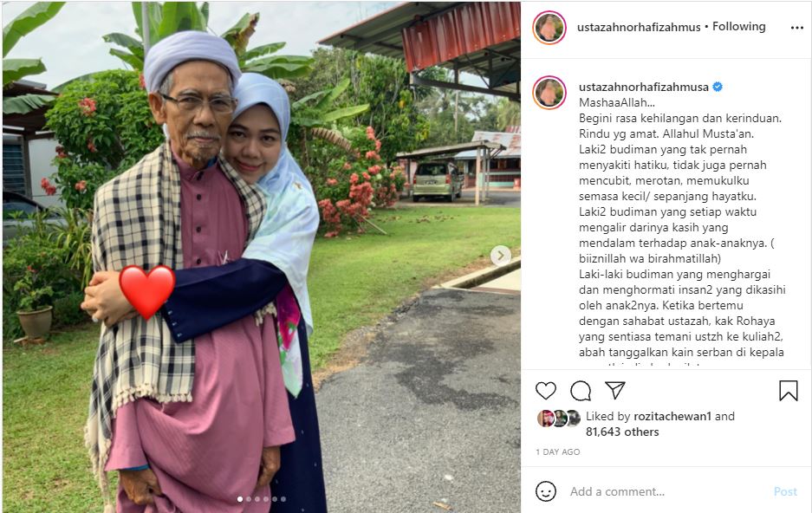Open profile avatar beside the caption

(x=549, y=93)
